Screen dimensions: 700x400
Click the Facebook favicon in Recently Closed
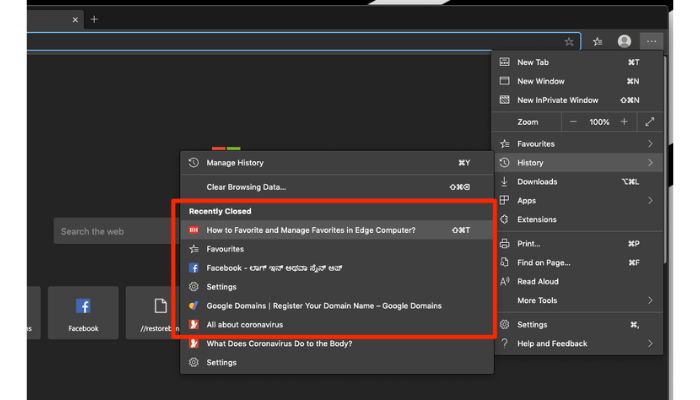coord(193,268)
